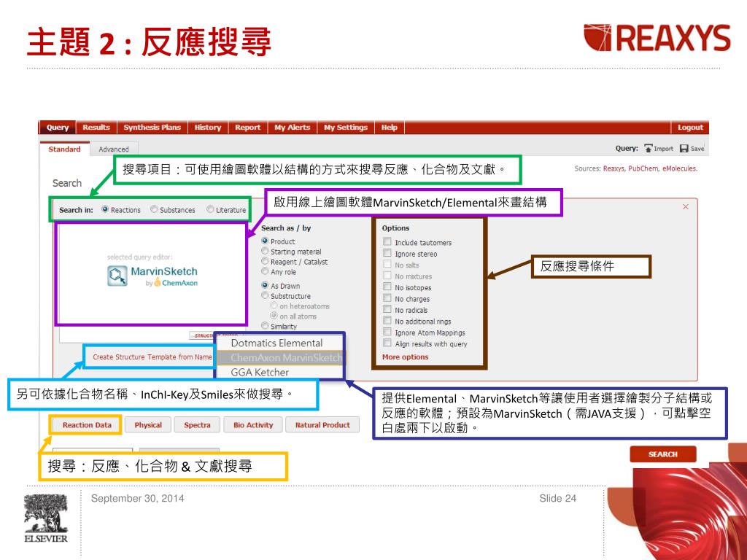This screenshot has height=560, width=747.
Task: Open the Report menu item
Action: pos(248,127)
